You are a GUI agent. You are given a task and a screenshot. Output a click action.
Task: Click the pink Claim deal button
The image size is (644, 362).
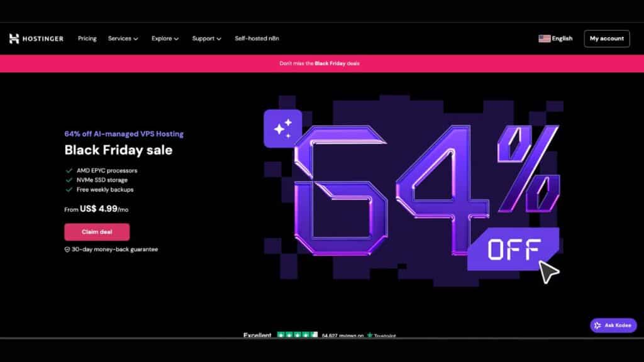click(x=97, y=232)
